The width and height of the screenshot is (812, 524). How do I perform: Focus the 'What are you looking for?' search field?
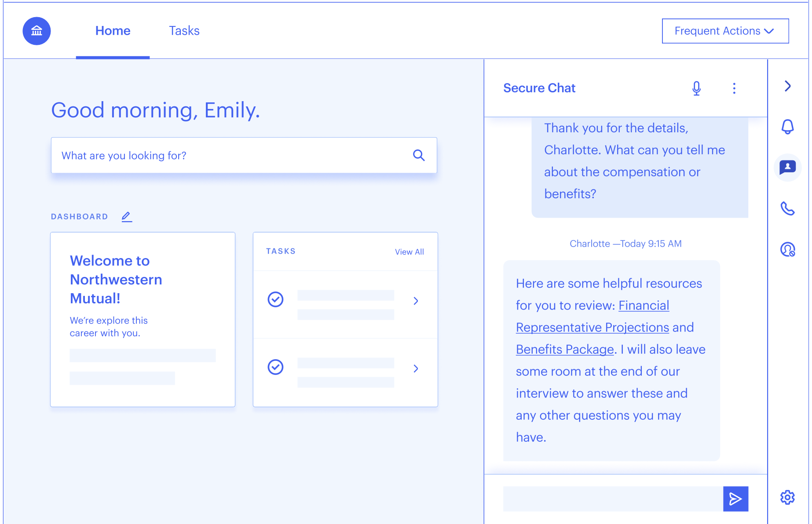244,155
